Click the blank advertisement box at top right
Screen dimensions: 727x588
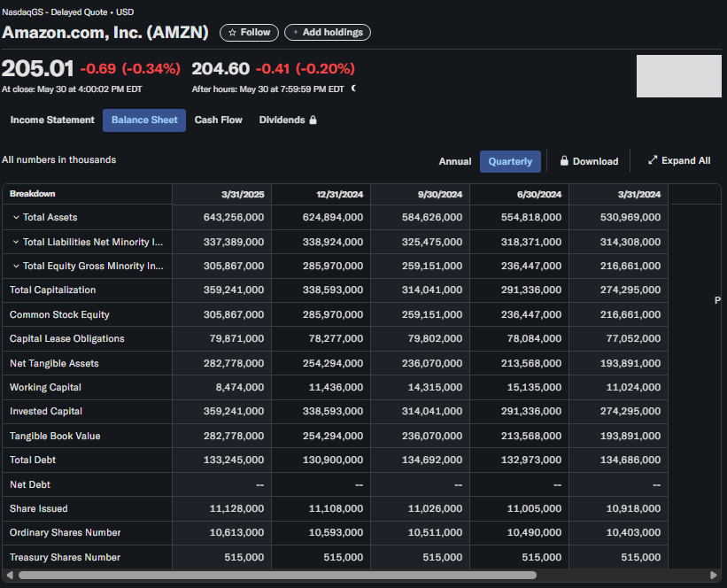click(x=679, y=76)
